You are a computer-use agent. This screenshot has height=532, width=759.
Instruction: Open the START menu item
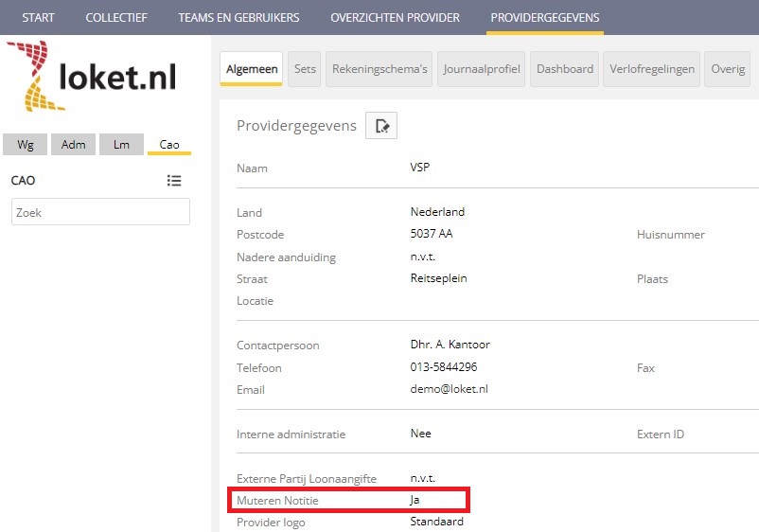[x=38, y=17]
